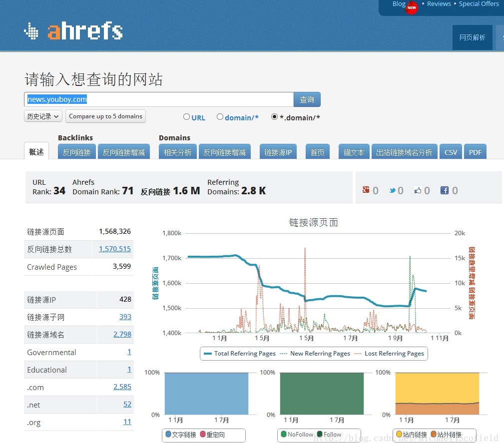Click the 1,570,515 total backlinks link
Viewport: 504px width, 448px height.
click(x=115, y=249)
